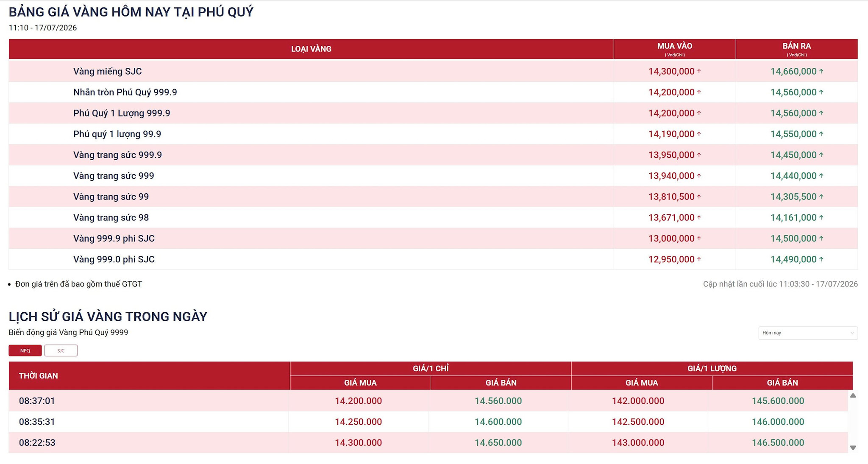Click up arrow beside Vàng 999.9 phi SJC sell price
Viewport: 868px width, 464px height.
pyautogui.click(x=821, y=239)
